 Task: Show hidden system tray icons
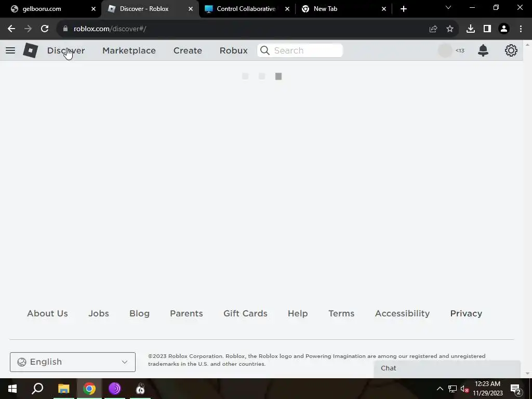pos(440,389)
